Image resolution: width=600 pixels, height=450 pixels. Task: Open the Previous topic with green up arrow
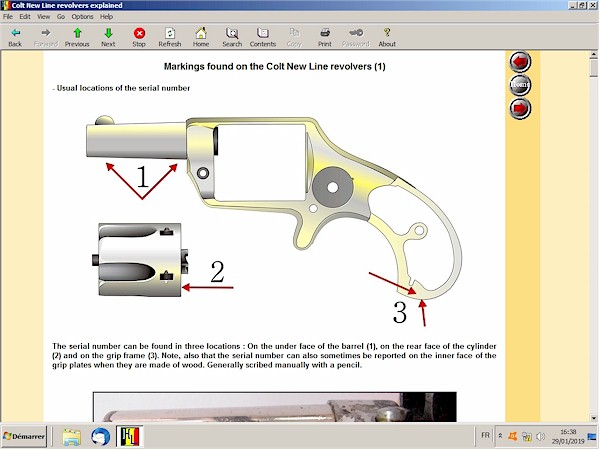77,37
